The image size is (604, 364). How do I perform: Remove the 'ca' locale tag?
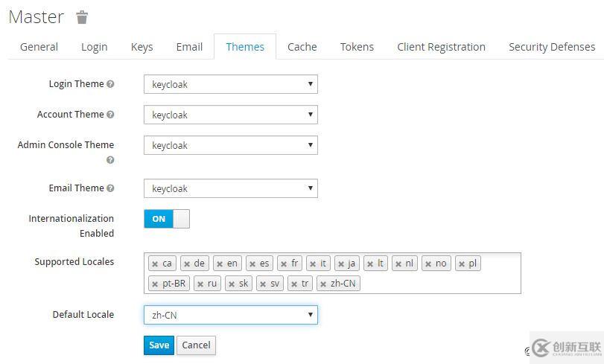(154, 264)
